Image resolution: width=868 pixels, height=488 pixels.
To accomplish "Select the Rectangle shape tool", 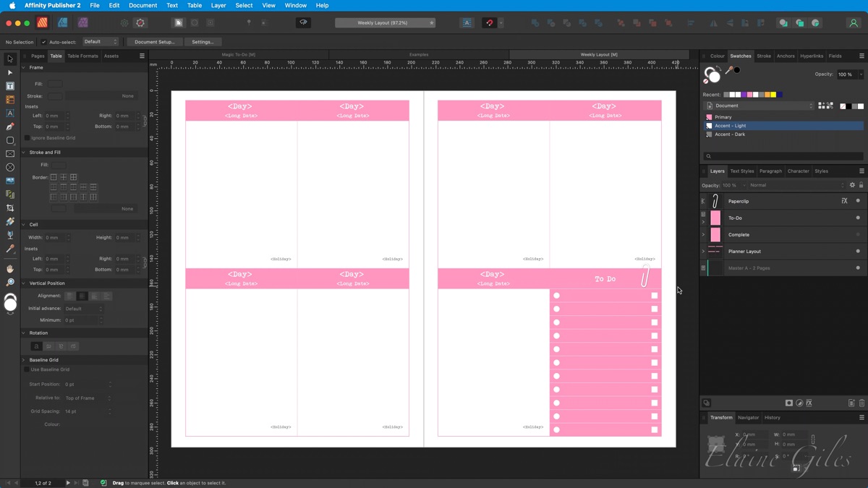I will pos(10,140).
